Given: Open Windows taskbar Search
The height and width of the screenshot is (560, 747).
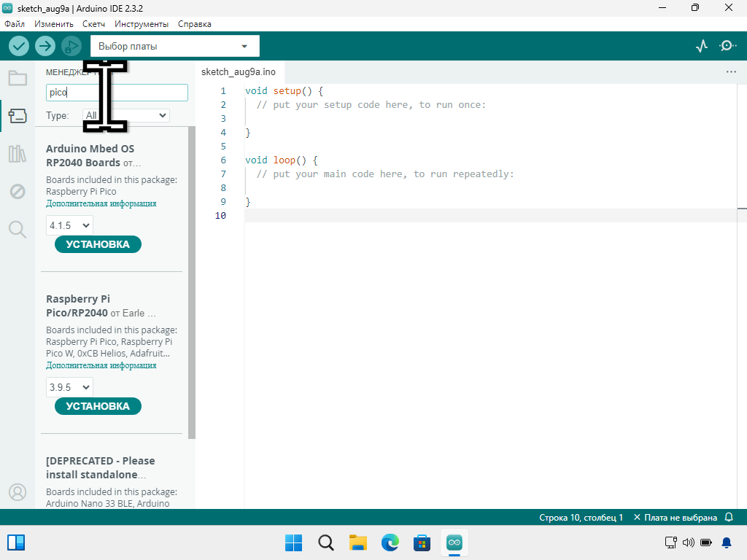Looking at the screenshot, I should pyautogui.click(x=326, y=542).
